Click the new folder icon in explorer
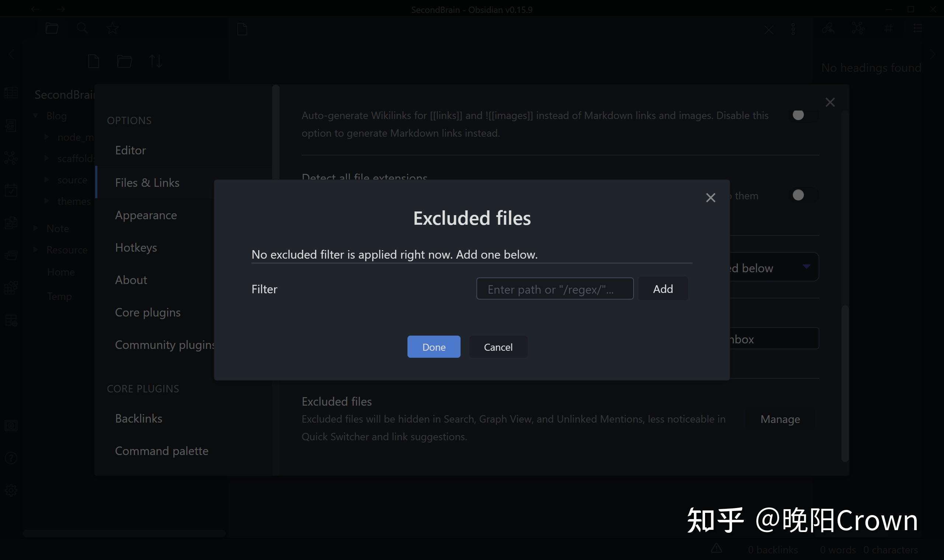 (x=124, y=61)
